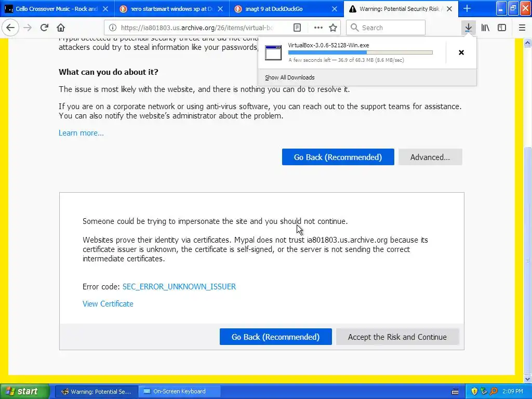532x399 pixels.
Task: Click the Advanced... button
Action: (430, 157)
